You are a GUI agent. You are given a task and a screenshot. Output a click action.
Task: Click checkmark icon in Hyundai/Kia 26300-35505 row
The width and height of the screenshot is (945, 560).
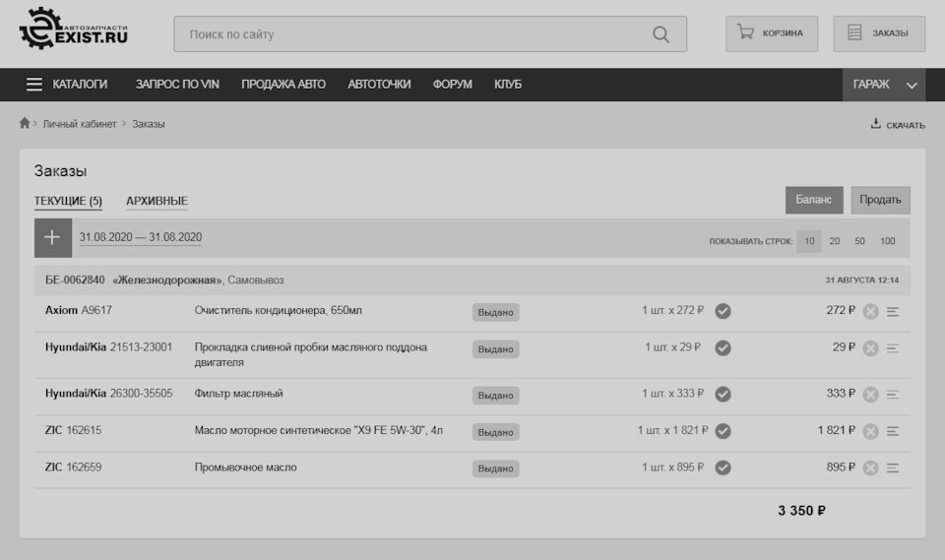pyautogui.click(x=723, y=395)
